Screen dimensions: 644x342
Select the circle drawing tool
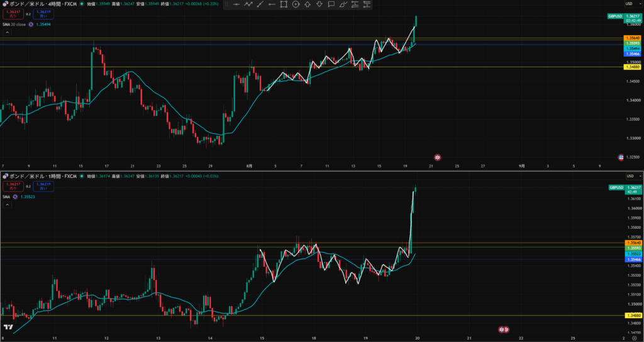pos(296,4)
